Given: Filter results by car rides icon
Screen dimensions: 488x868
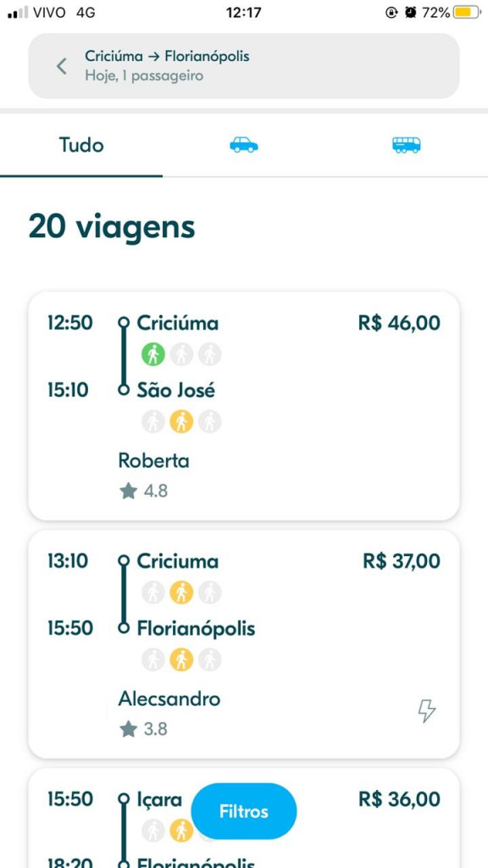Looking at the screenshot, I should 243,145.
